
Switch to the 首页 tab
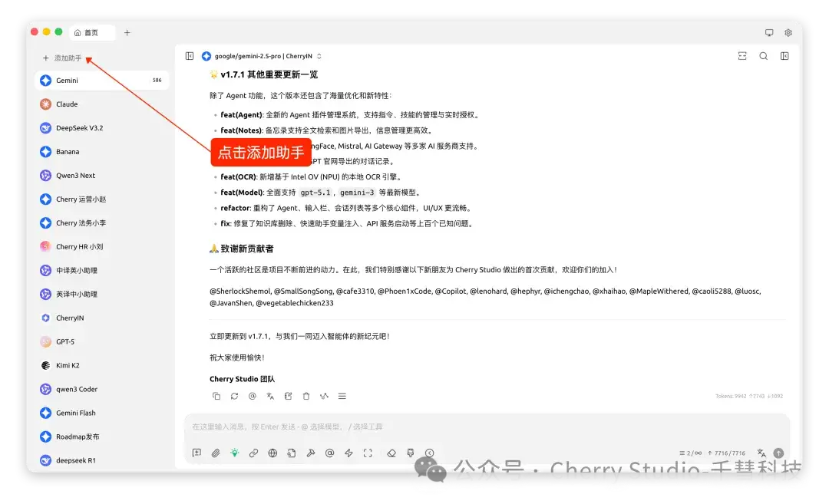[x=91, y=32]
